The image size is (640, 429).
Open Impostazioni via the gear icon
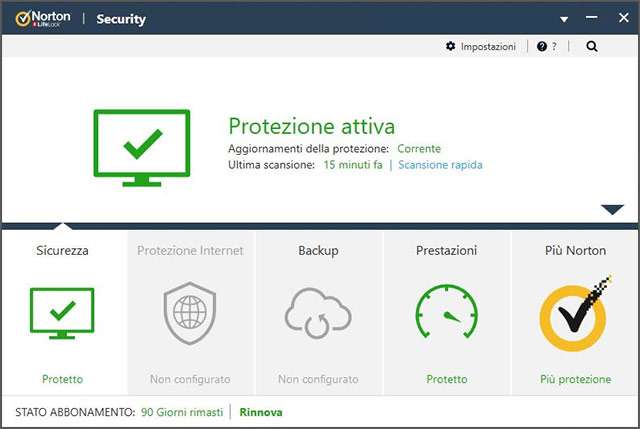(451, 46)
